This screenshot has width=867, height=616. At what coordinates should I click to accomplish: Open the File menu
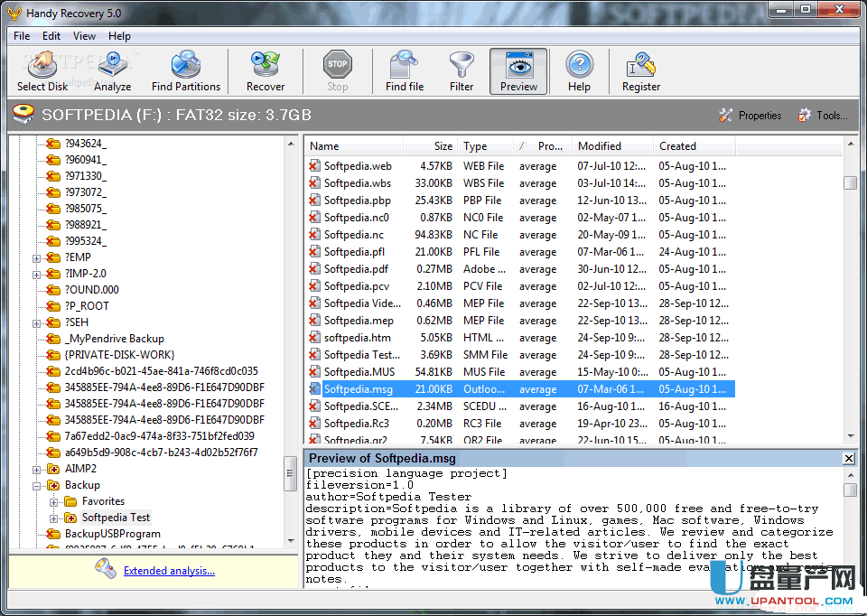(x=22, y=36)
